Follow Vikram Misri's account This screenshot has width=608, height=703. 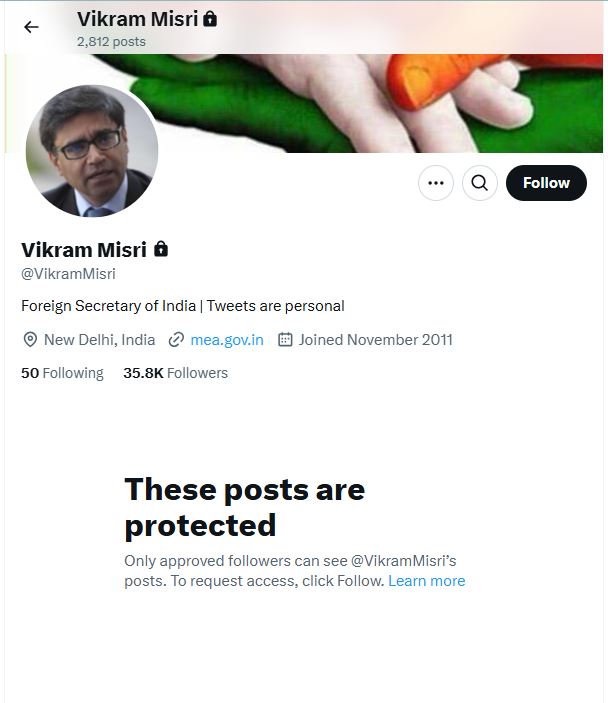coord(546,183)
